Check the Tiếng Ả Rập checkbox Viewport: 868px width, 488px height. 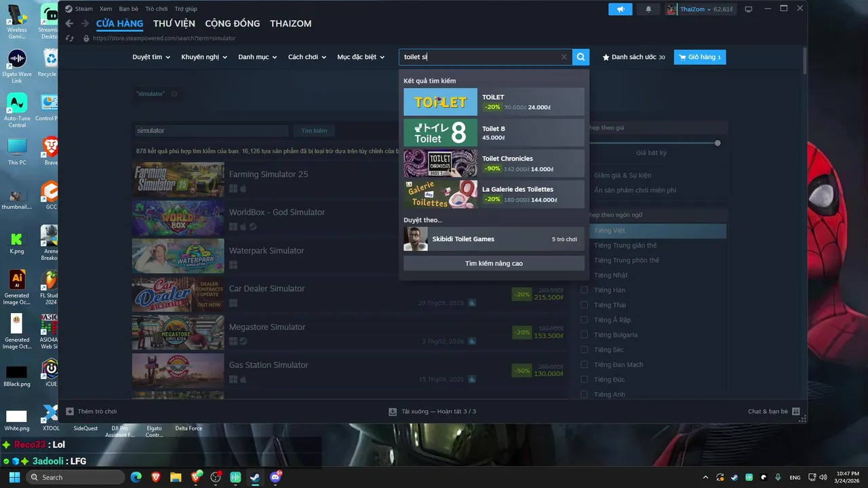[584, 320]
